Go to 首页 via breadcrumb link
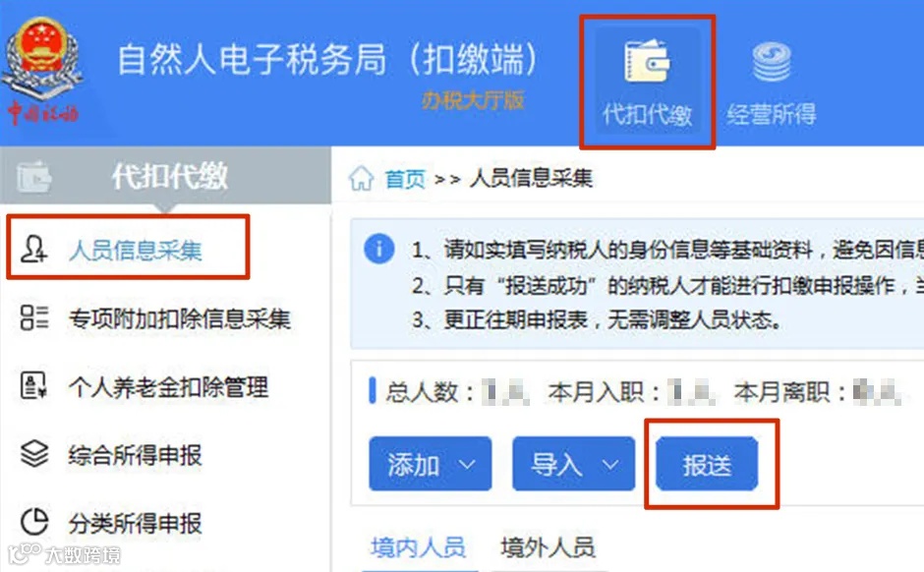Screen dimensions: 924x572 tap(405, 179)
